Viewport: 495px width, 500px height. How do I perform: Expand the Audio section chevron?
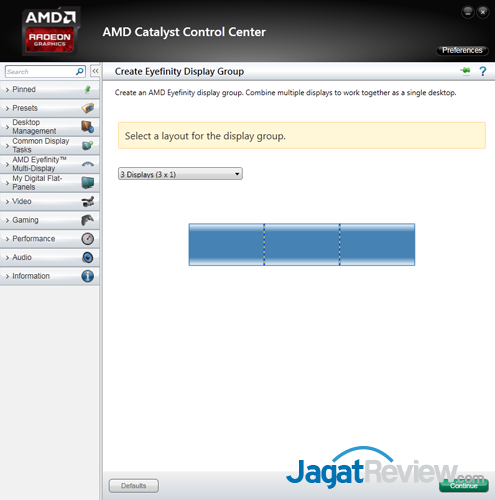tap(7, 258)
